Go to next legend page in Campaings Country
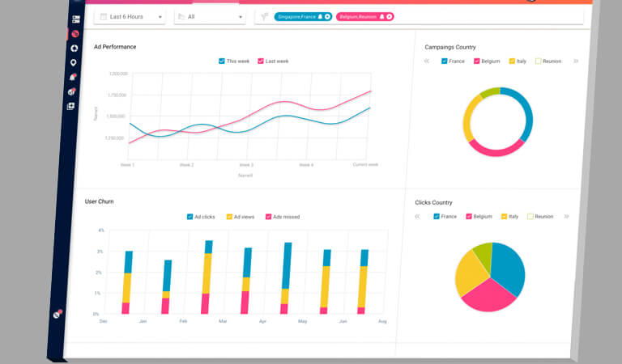Screen dimensions: 622x364 pyautogui.click(x=576, y=61)
